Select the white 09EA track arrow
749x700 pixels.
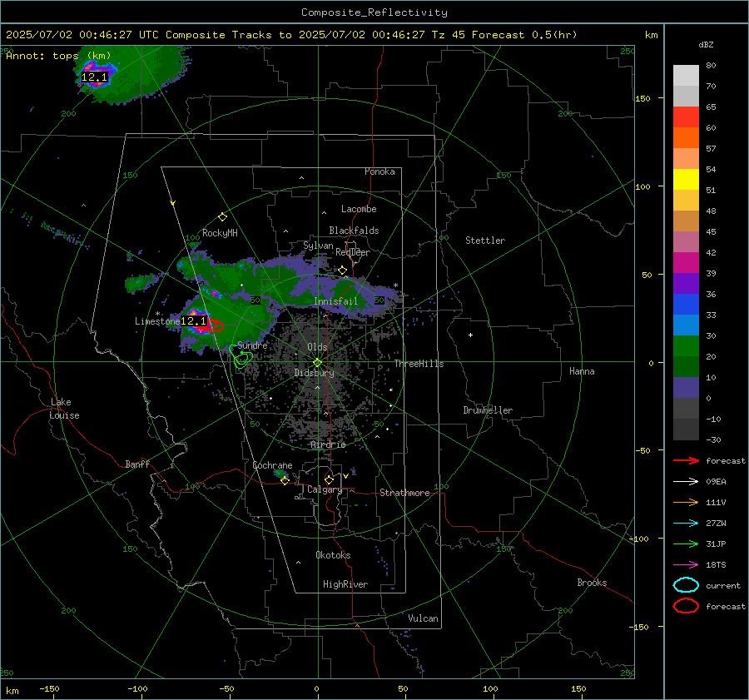click(x=686, y=482)
